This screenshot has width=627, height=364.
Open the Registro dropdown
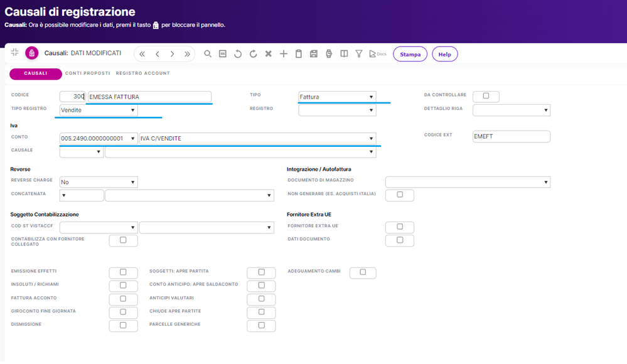click(x=337, y=110)
